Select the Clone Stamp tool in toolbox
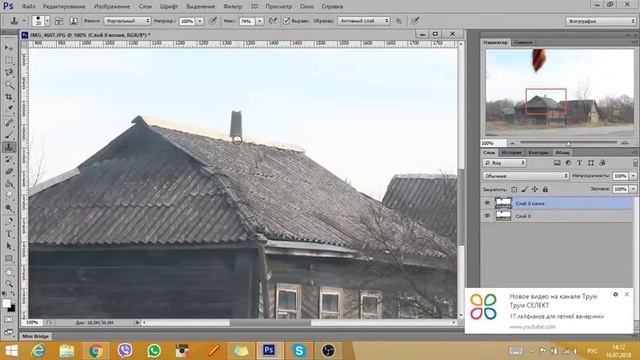This screenshot has height=360, width=640. point(9,147)
